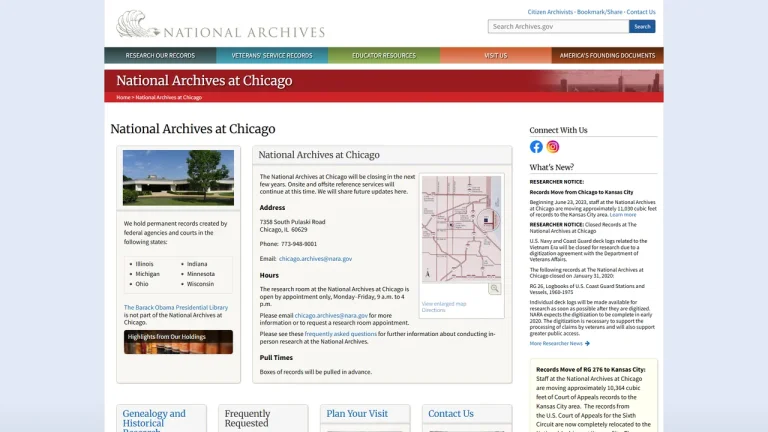The image size is (768, 432).
Task: Click Highlights from Our Holdings banner
Action: click(x=178, y=342)
